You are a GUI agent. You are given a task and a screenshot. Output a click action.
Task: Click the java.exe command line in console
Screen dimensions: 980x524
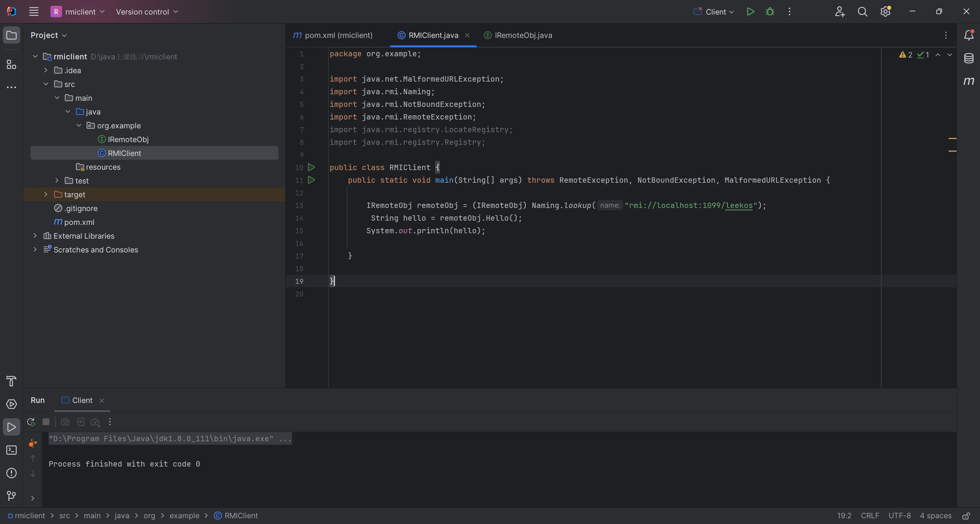(x=170, y=439)
